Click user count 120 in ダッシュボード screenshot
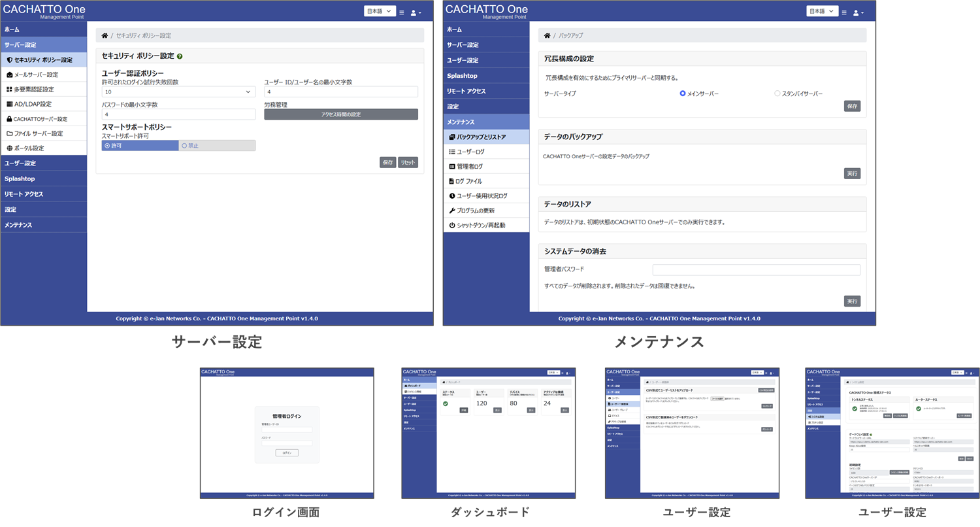The width and height of the screenshot is (980, 527). point(482,403)
